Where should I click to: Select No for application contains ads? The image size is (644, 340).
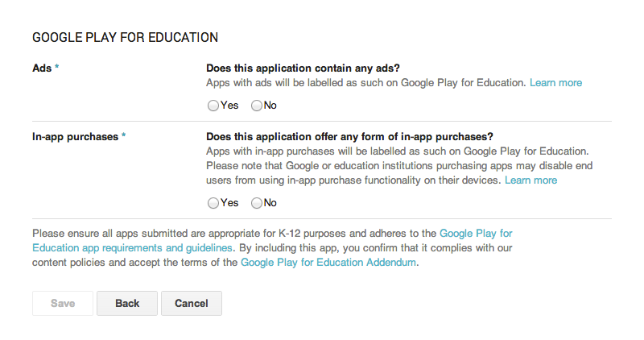tap(258, 106)
